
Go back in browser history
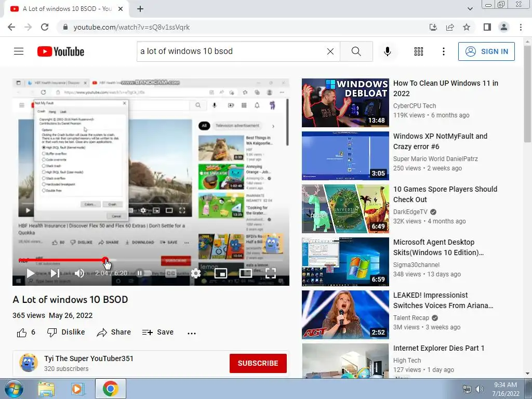(11, 27)
